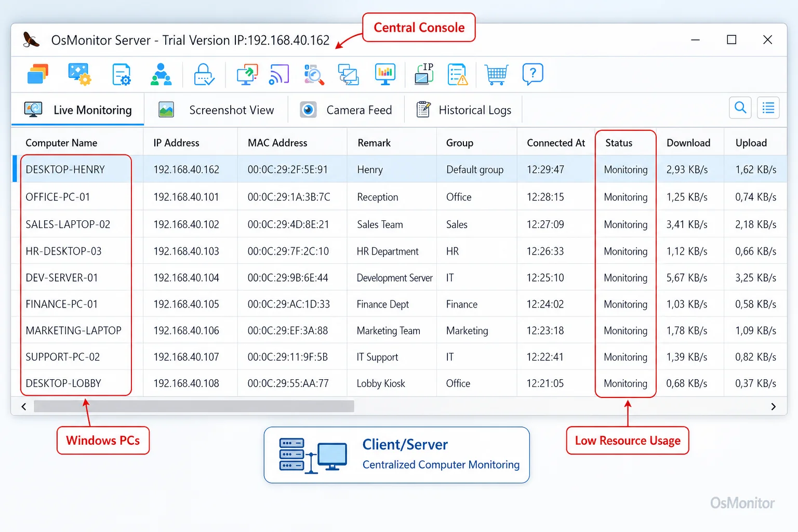
Task: Click the Marketing group cell
Action: click(467, 330)
